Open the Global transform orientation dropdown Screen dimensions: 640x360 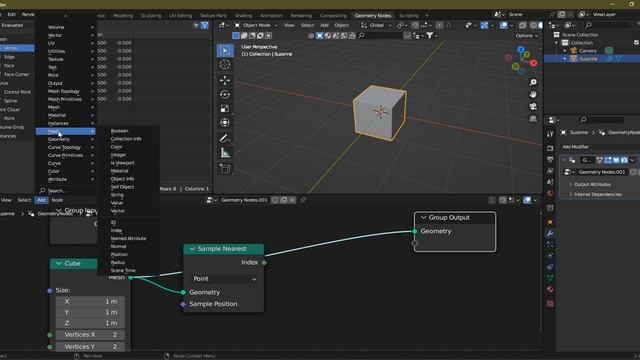[x=376, y=25]
